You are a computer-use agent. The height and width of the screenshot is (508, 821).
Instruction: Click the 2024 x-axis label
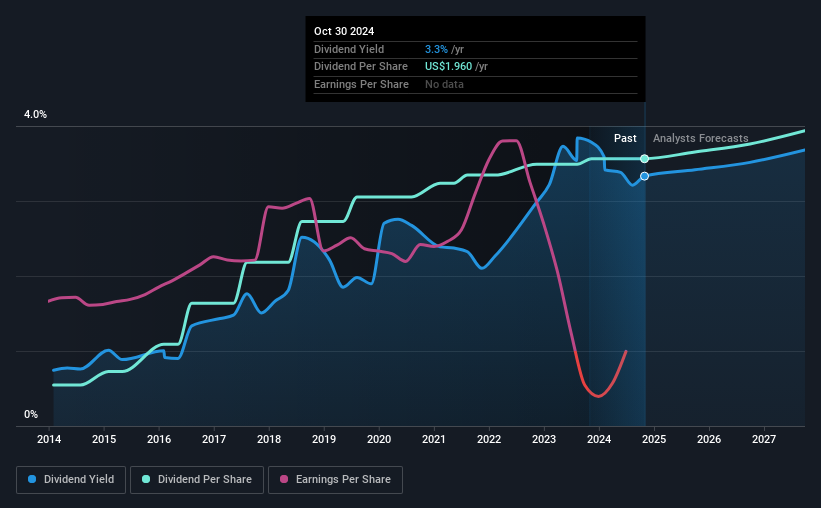[598, 439]
